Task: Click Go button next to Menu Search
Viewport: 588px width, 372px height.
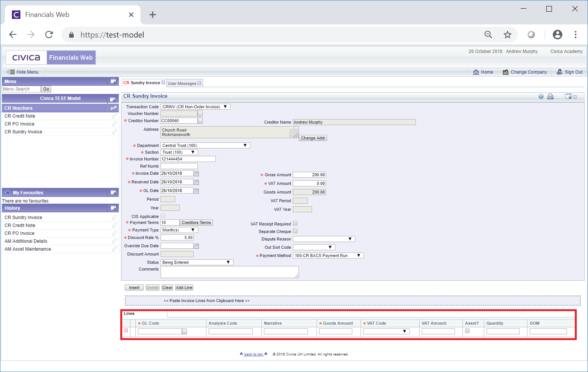Action: click(46, 89)
